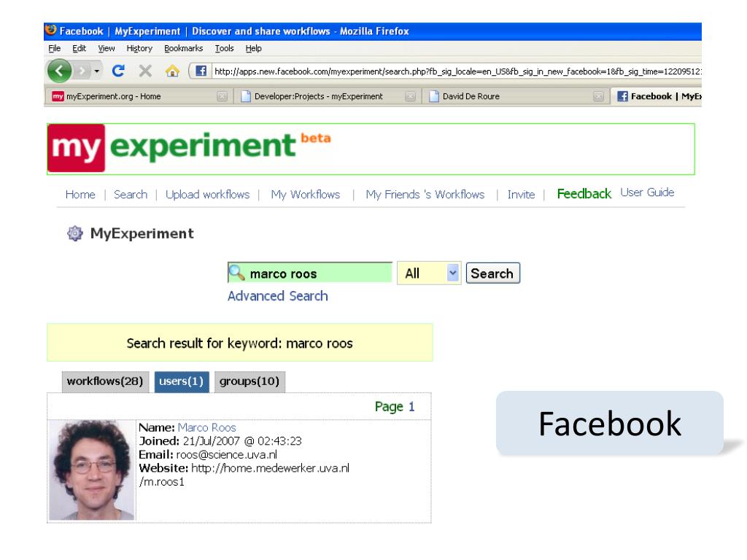Open the View menu
This screenshot has width=747, height=560.
point(107,49)
